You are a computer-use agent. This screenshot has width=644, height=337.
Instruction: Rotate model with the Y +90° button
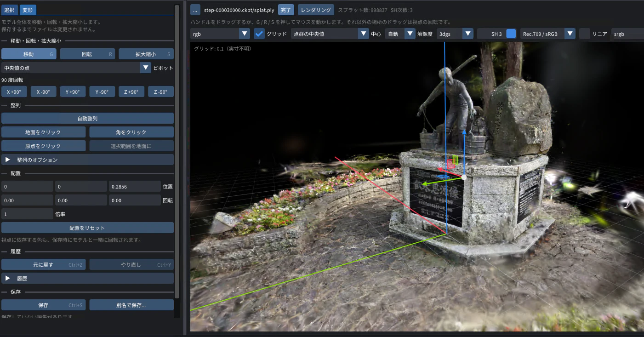coord(73,91)
